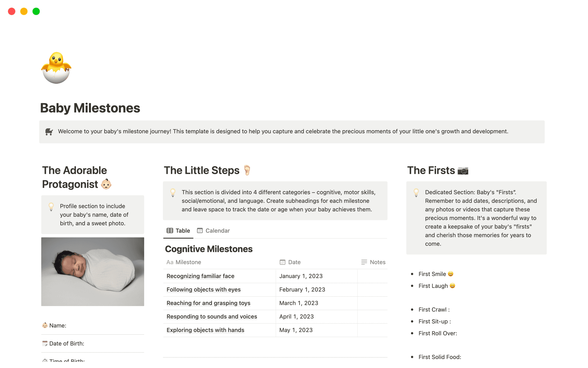Click the macOS green fullscreen button

click(x=36, y=11)
